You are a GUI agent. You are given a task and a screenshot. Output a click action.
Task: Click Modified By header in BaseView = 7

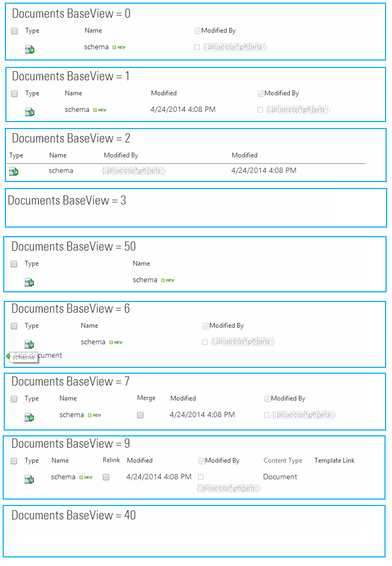(x=288, y=398)
